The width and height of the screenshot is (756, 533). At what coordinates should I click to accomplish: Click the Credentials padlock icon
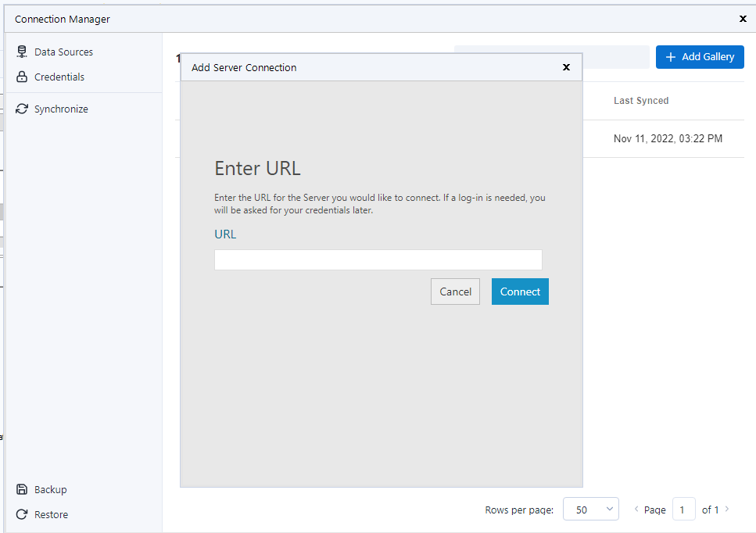click(21, 77)
